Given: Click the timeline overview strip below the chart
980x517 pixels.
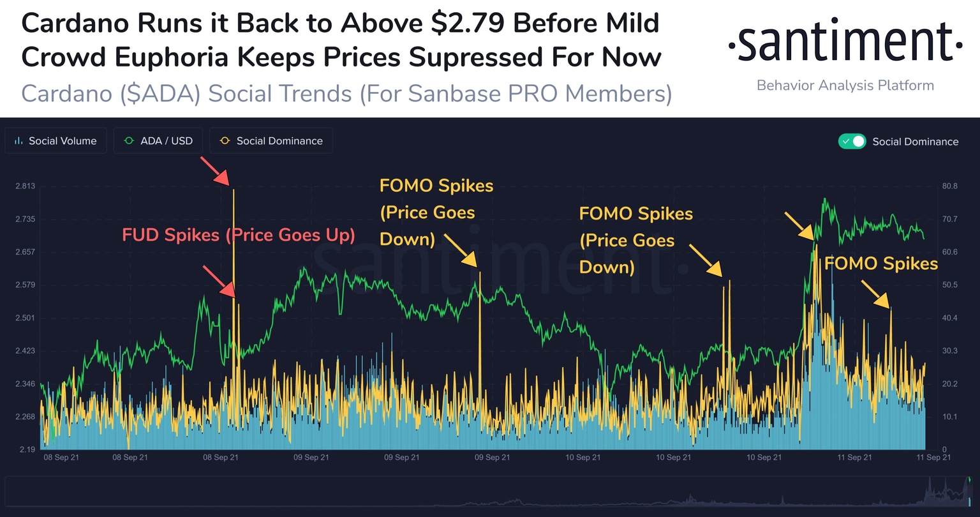Looking at the screenshot, I should 490,495.
